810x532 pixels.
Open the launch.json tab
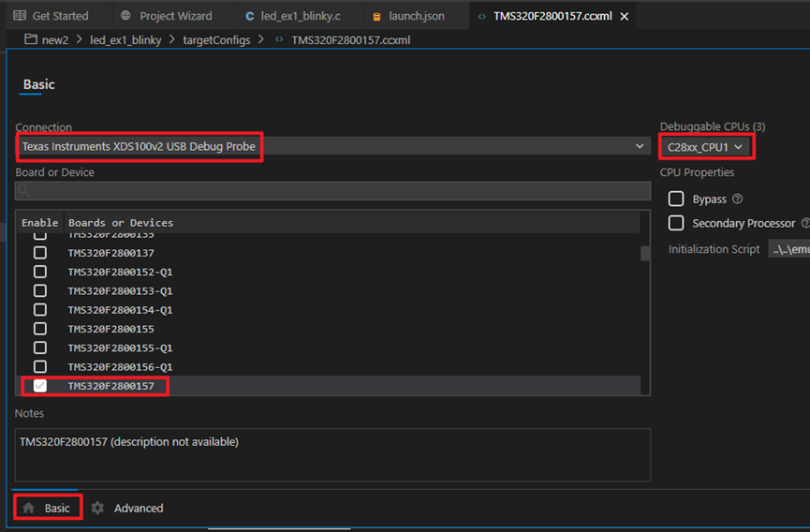coord(417,16)
